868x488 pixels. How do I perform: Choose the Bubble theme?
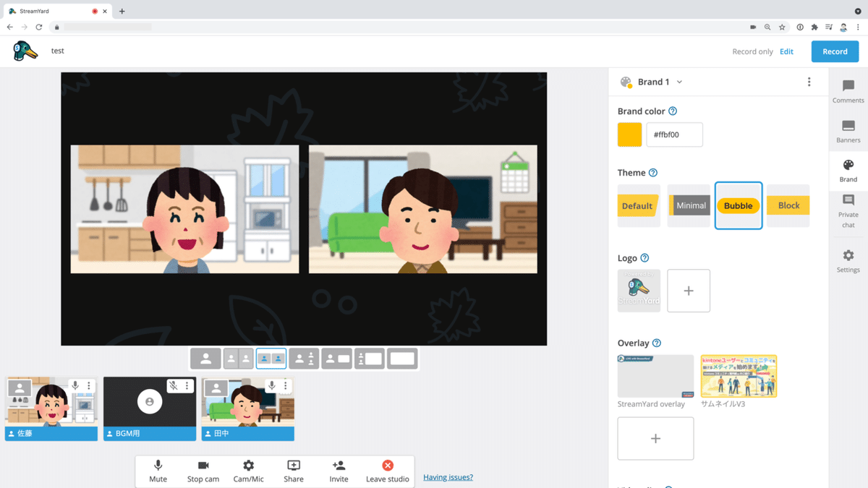click(739, 206)
